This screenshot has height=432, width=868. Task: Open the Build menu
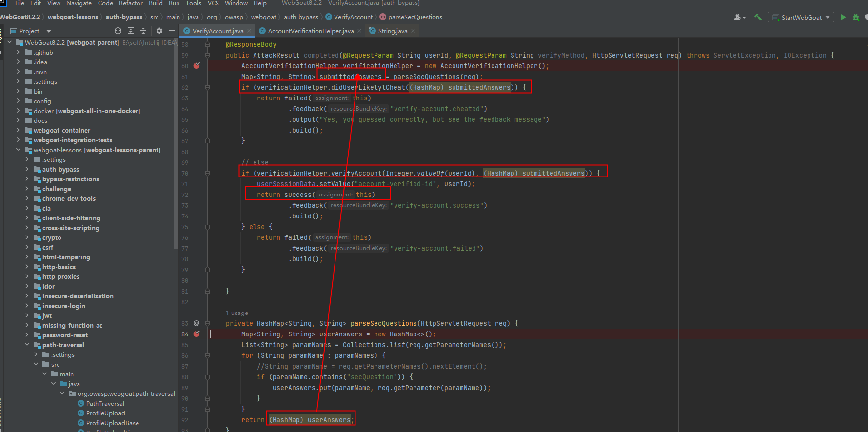click(156, 3)
